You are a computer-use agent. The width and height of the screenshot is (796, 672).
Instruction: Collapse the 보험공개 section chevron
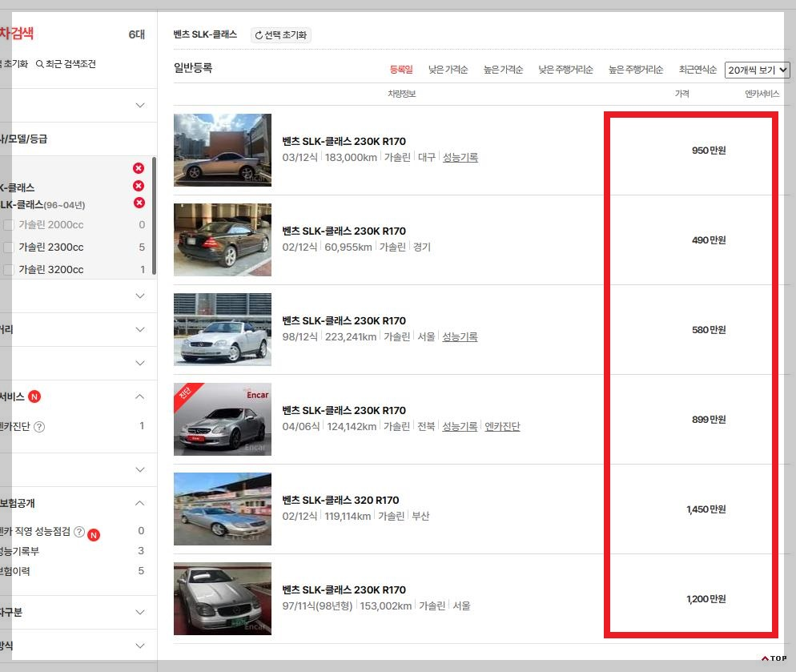point(140,503)
